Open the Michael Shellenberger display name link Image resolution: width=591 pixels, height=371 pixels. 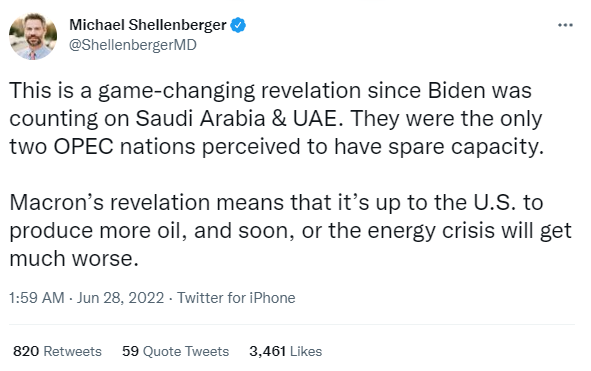[148, 25]
